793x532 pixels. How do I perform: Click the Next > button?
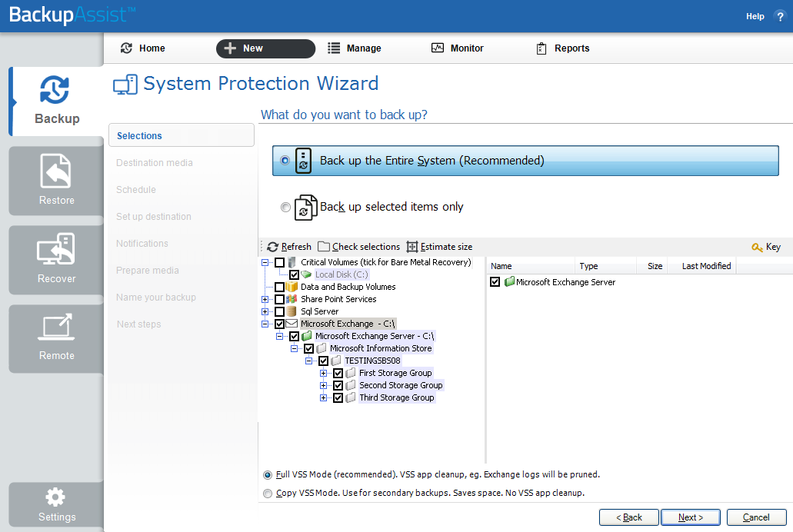click(x=691, y=517)
